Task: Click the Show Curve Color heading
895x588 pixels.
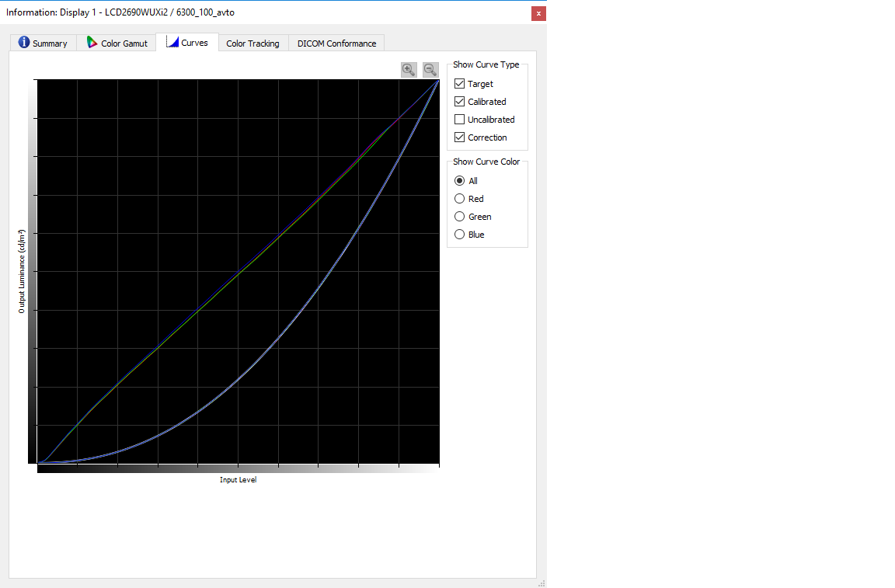Action: pos(486,162)
